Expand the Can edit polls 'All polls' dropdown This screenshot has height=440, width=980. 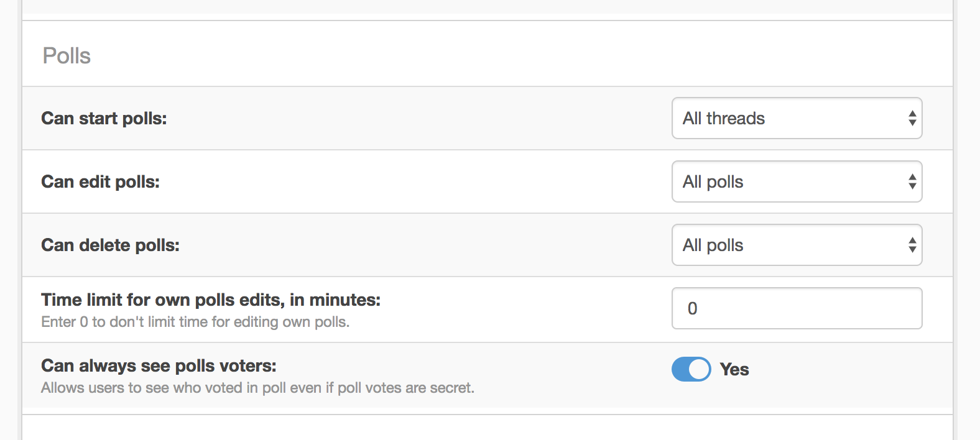784,181
